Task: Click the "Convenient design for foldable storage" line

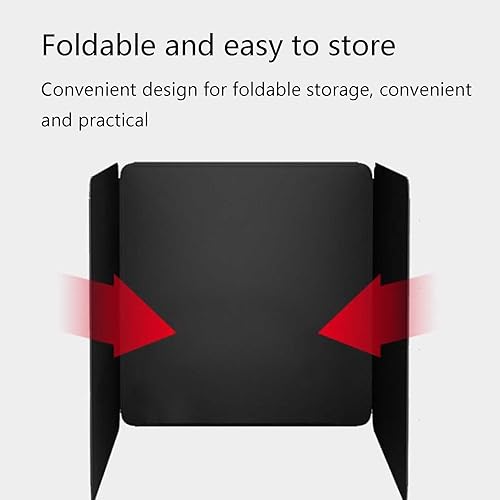Action: coord(207,90)
